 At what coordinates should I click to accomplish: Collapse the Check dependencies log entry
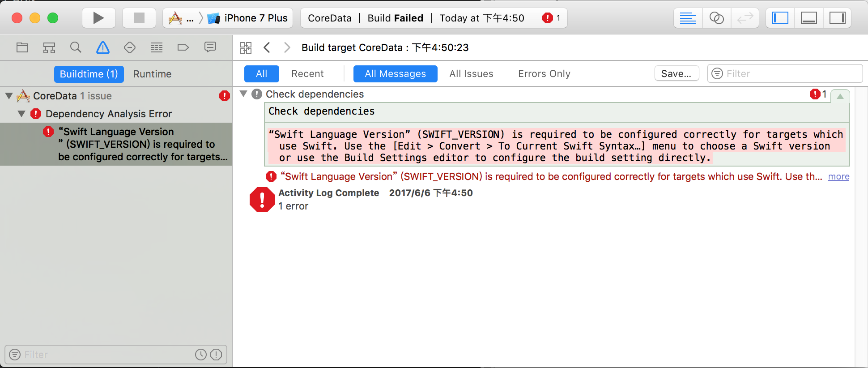pos(243,94)
